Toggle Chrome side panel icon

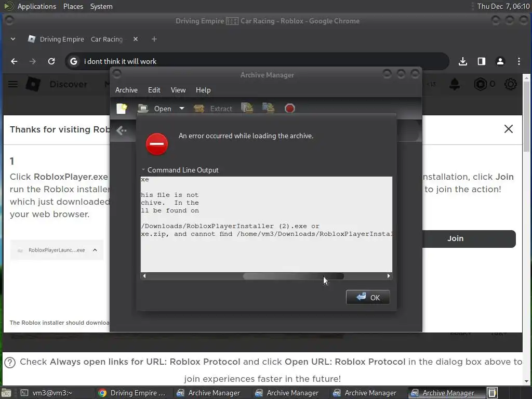(x=482, y=61)
